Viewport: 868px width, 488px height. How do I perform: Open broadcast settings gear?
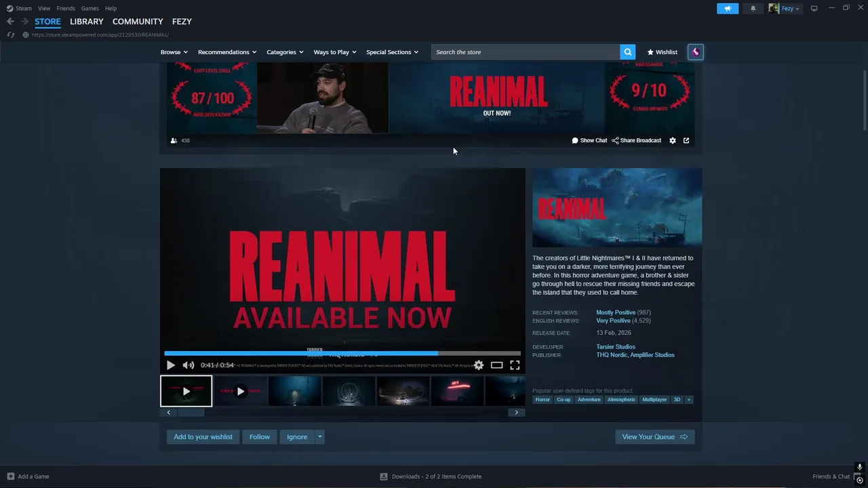pyautogui.click(x=673, y=140)
